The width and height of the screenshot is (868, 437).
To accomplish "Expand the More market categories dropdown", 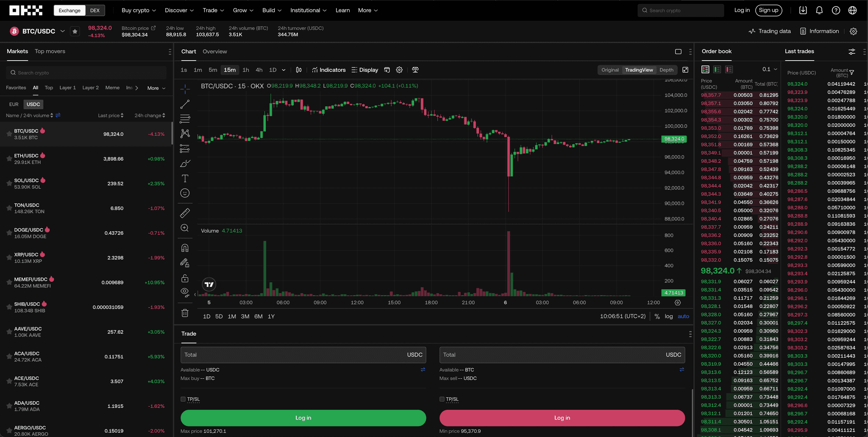I will [x=156, y=88].
